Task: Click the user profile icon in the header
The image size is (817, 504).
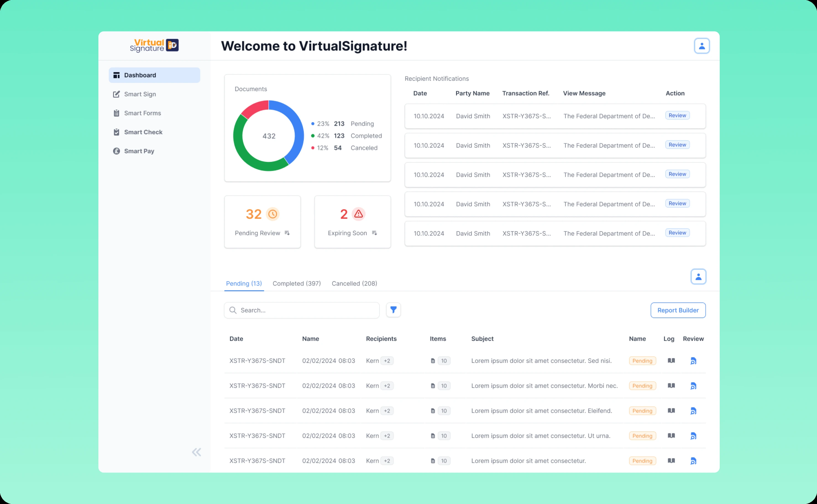Action: click(x=702, y=46)
